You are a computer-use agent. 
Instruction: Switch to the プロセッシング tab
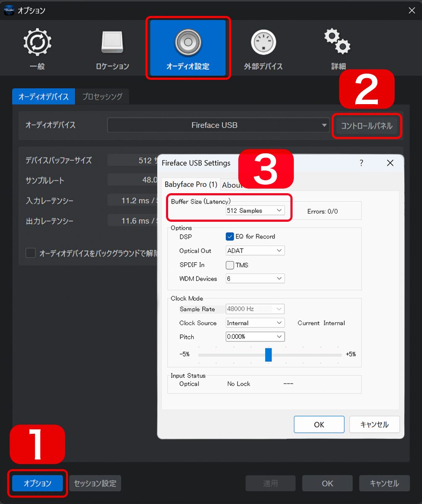(x=102, y=97)
